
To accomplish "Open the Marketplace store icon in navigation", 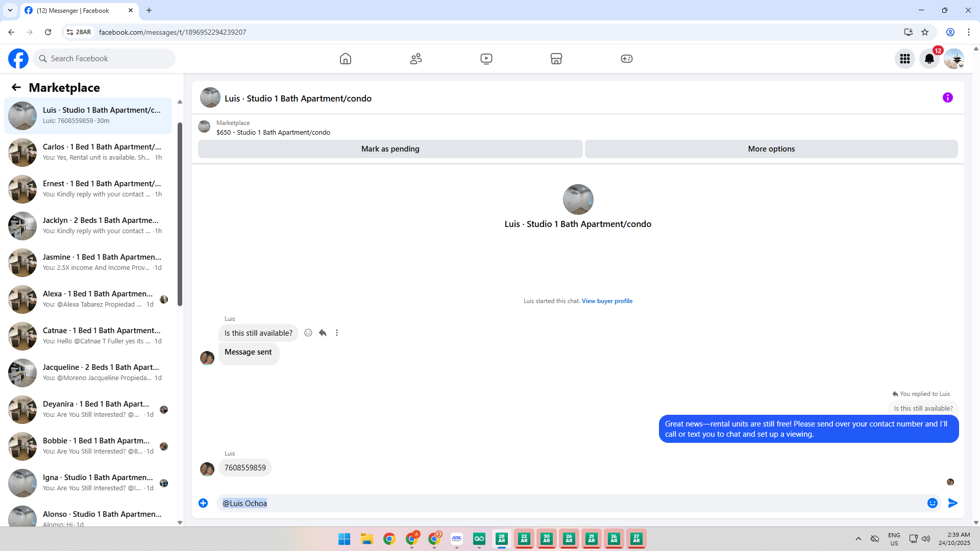I will pos(556,59).
